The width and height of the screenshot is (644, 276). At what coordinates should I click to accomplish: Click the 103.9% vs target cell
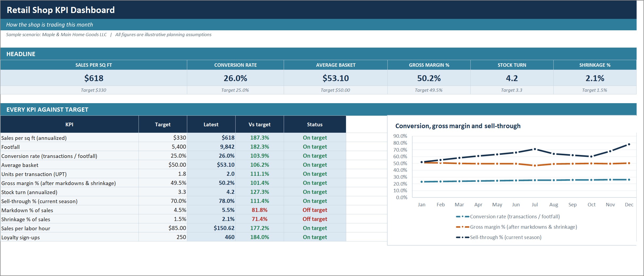pyautogui.click(x=260, y=156)
